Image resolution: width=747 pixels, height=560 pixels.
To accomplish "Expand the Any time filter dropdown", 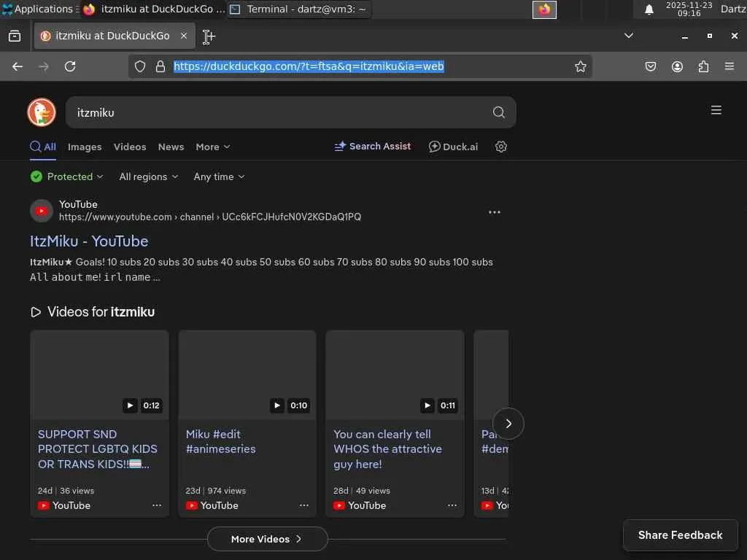I will click(219, 176).
